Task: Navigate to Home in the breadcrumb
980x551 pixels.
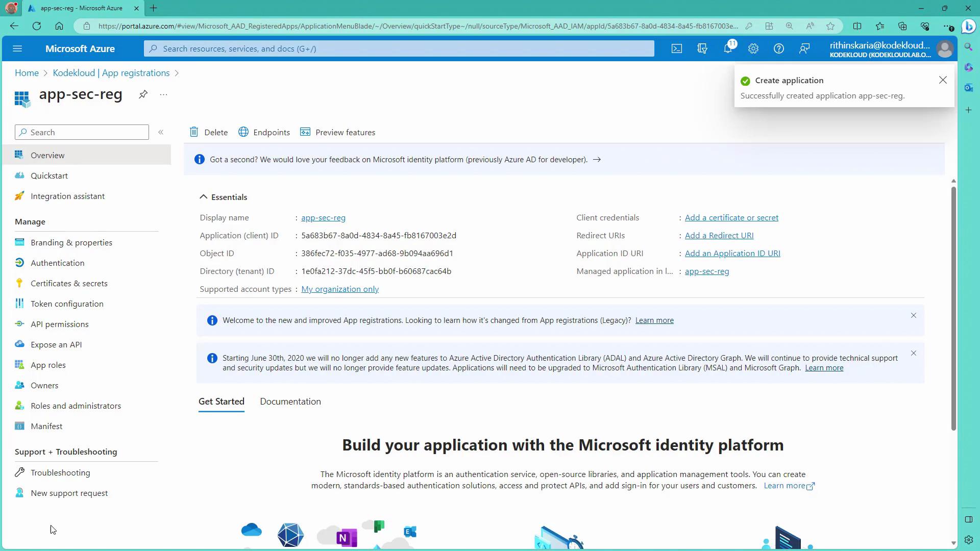Action: point(27,73)
